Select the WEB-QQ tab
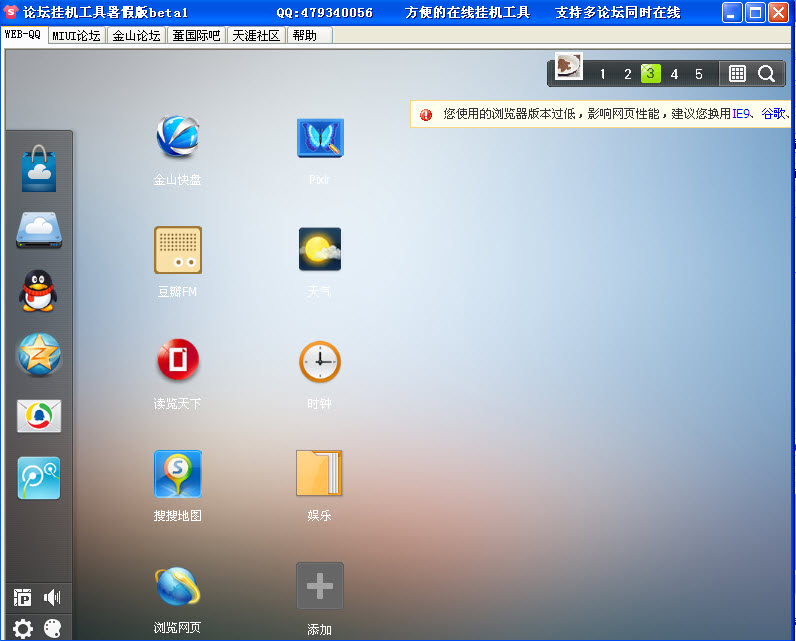Viewport: 796px width, 641px height. pyautogui.click(x=23, y=35)
